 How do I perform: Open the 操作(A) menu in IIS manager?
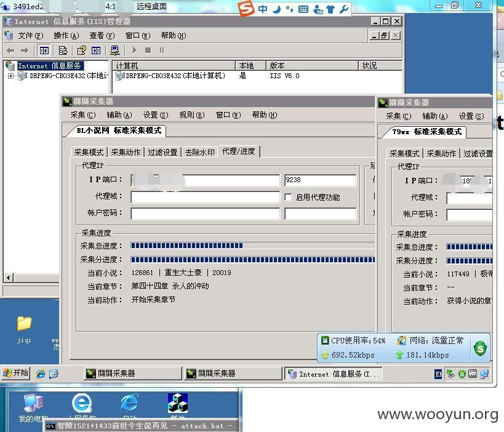[66, 36]
